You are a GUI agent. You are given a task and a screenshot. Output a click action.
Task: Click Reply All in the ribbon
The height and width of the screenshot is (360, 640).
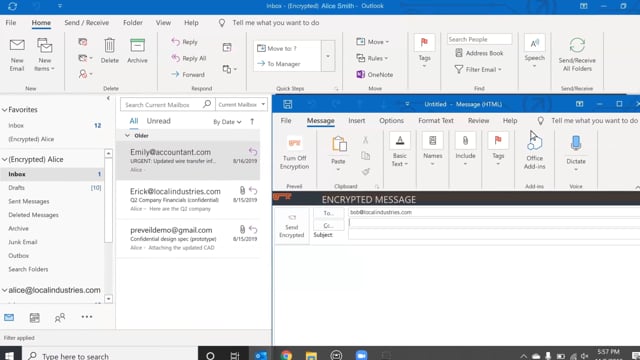189,58
